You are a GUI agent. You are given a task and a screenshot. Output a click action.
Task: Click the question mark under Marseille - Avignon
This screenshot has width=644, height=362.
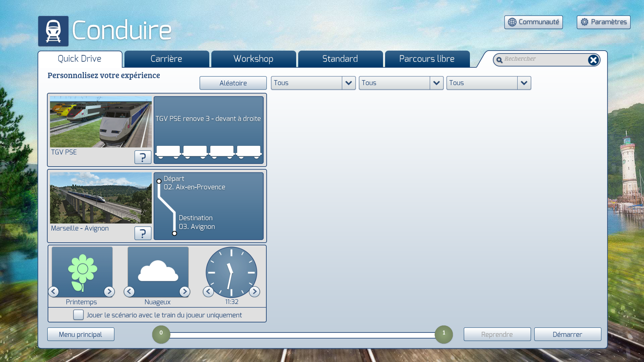coord(143,233)
